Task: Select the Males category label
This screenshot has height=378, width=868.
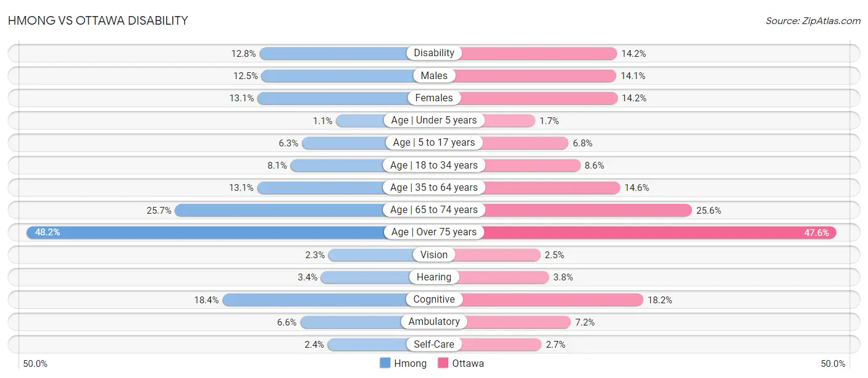Action: click(434, 75)
